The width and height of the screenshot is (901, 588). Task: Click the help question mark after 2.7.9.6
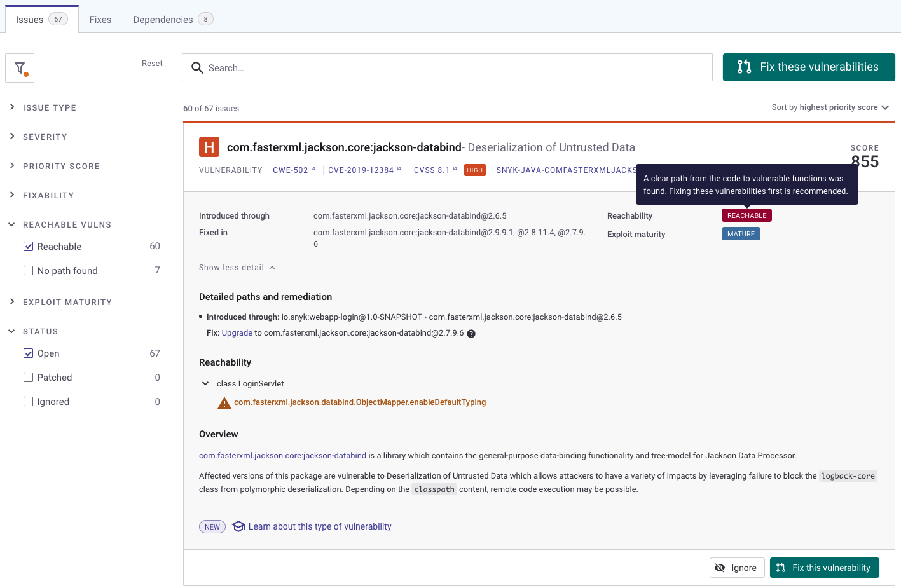click(471, 334)
